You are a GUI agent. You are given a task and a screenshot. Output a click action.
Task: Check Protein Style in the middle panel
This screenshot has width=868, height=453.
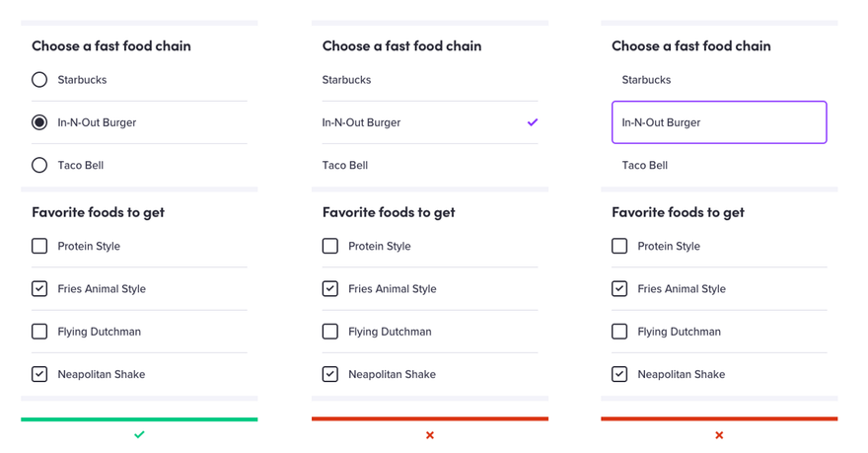coord(330,246)
